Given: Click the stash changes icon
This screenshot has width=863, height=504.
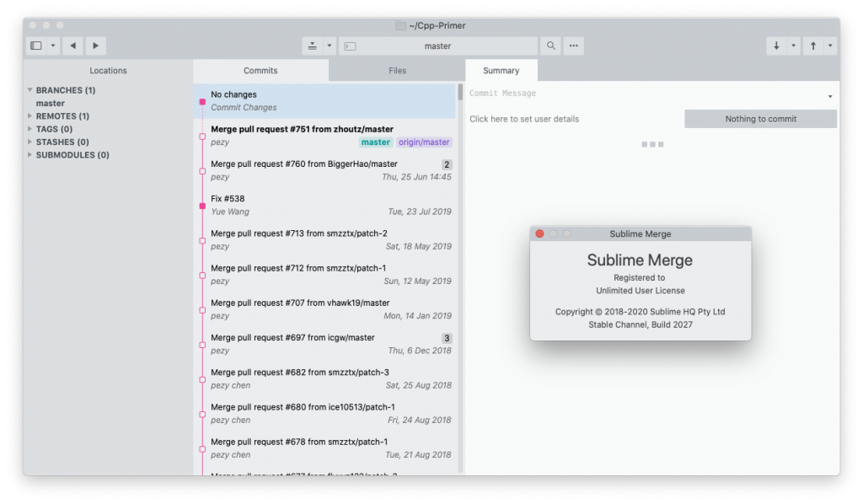Looking at the screenshot, I should tap(312, 46).
